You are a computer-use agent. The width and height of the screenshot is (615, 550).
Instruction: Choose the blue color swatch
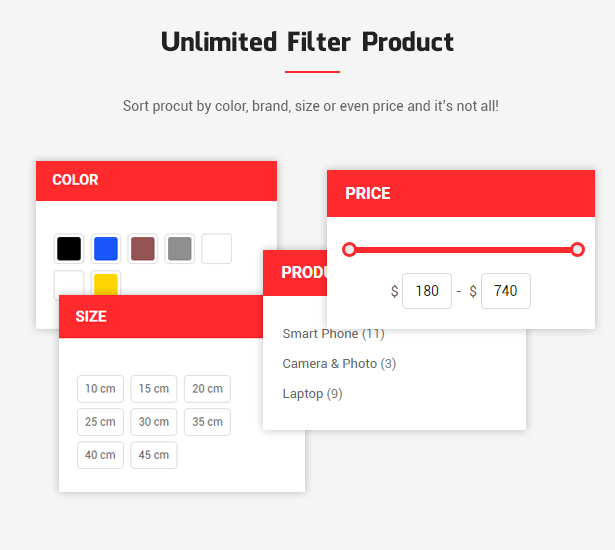106,249
